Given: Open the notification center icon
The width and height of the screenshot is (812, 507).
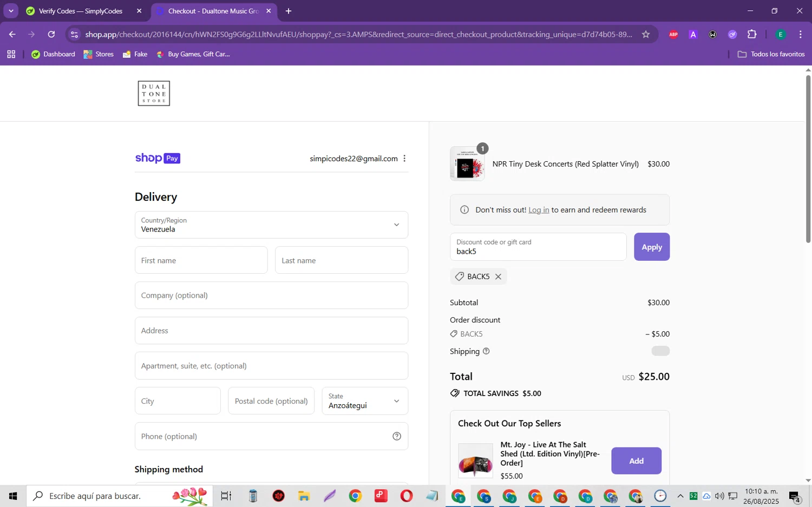Looking at the screenshot, I should [x=795, y=496].
